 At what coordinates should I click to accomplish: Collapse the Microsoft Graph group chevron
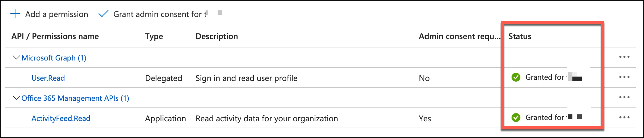16,58
